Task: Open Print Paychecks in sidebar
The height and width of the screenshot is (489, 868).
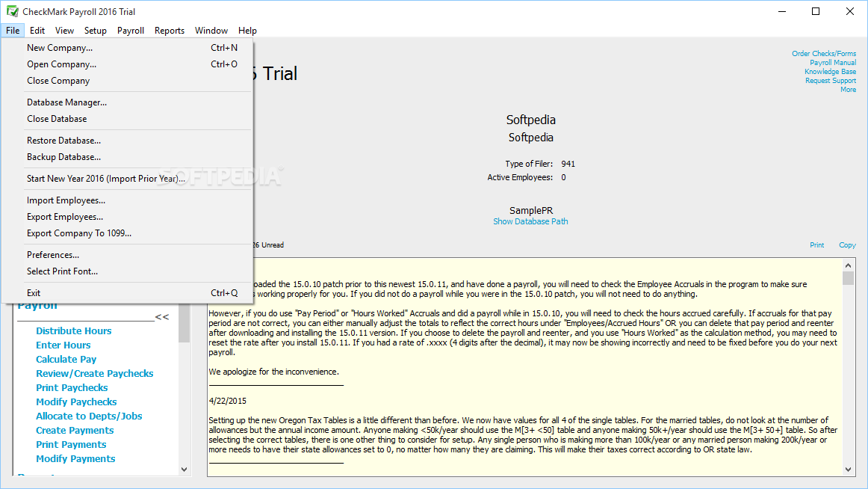Action: pos(72,387)
